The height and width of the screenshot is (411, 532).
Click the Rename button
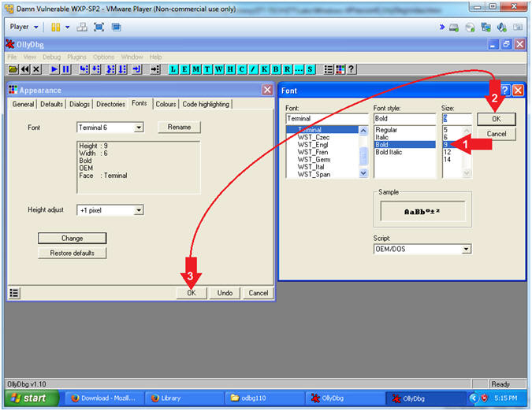click(179, 127)
